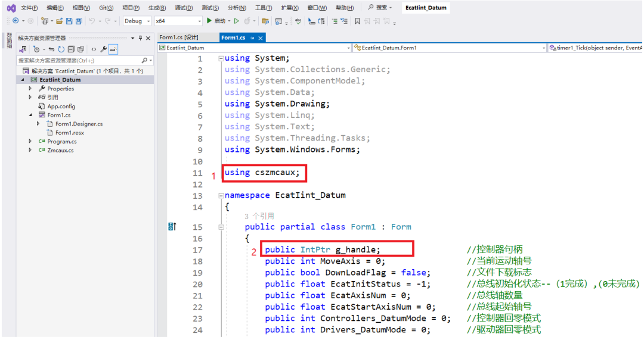Click the Save All double-disk icon
This screenshot has height=340, width=644.
(x=79, y=21)
